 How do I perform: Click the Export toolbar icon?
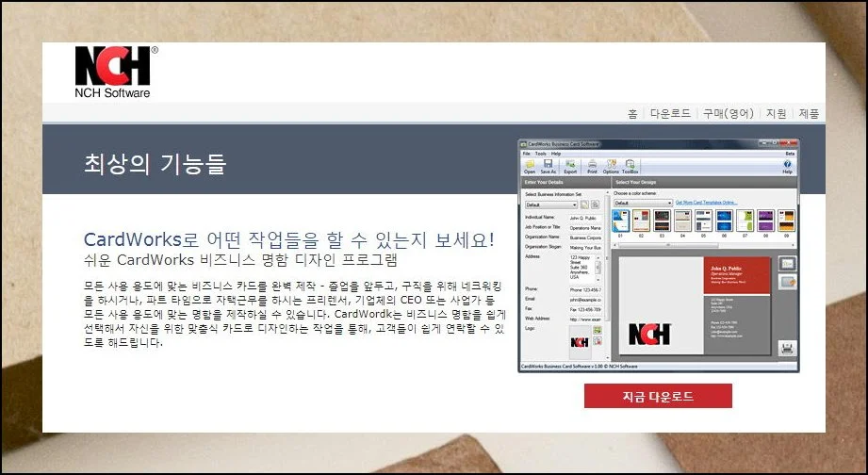tap(570, 167)
